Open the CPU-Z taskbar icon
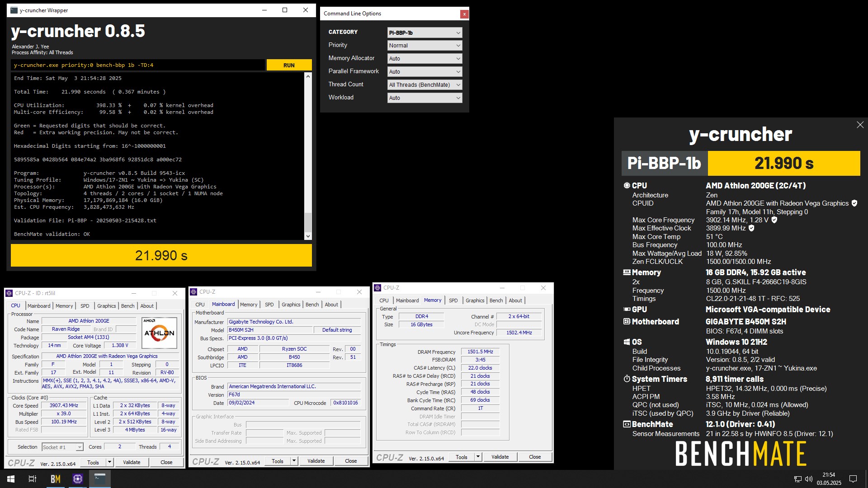The image size is (868, 488). pyautogui.click(x=78, y=479)
